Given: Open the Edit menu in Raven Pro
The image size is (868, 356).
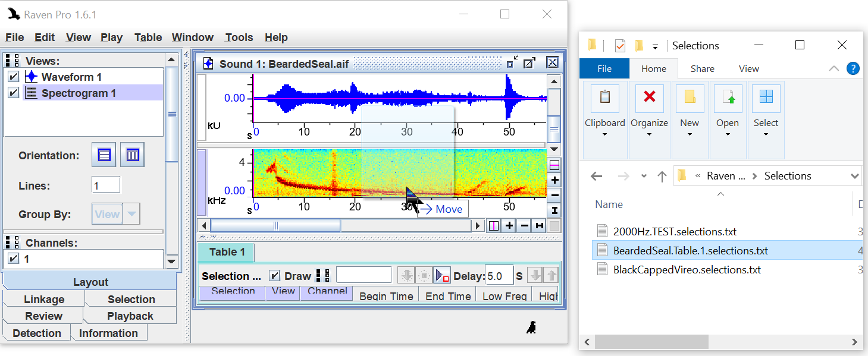Looking at the screenshot, I should [45, 37].
